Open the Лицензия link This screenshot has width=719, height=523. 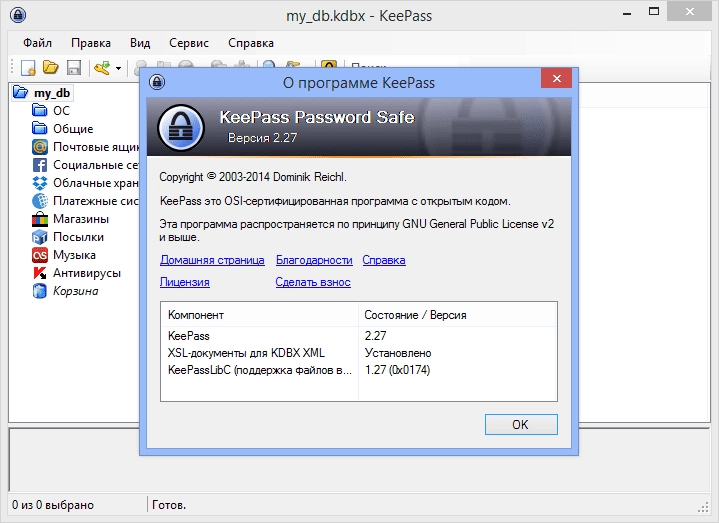(x=184, y=282)
